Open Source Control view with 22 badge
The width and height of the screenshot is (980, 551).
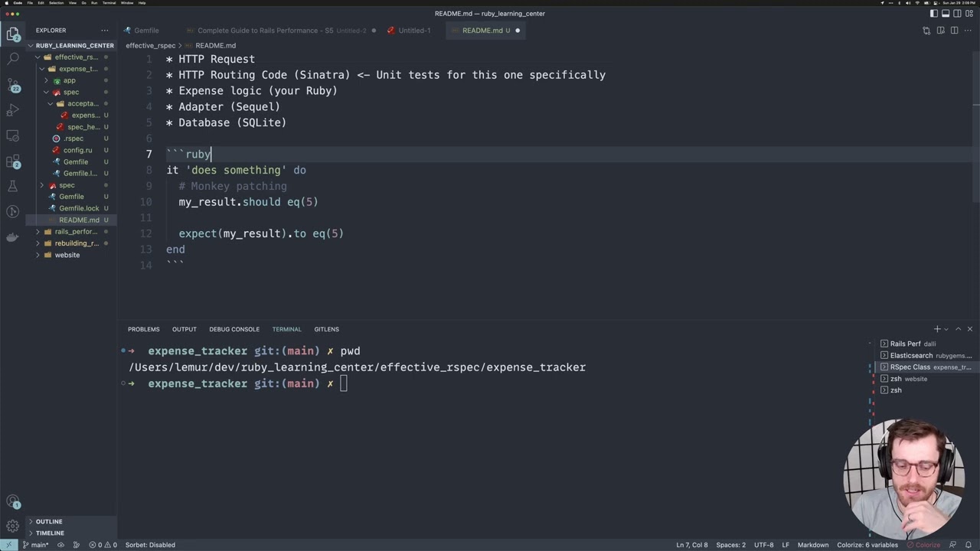tap(12, 84)
